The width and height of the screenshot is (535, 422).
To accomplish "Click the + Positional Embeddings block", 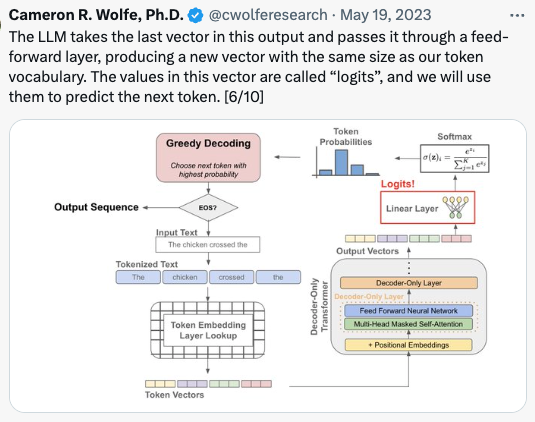I will coord(408,345).
